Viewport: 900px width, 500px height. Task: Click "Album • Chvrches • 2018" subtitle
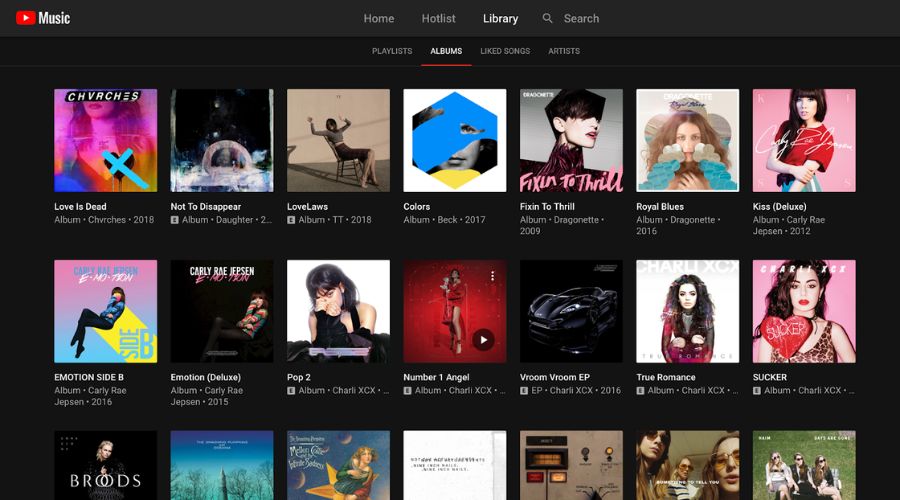pyautogui.click(x=104, y=220)
